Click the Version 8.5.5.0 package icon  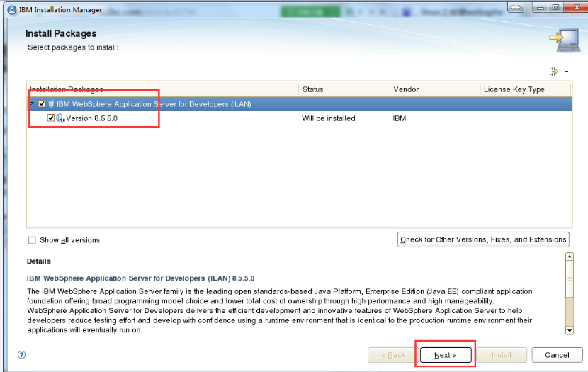tap(60, 118)
